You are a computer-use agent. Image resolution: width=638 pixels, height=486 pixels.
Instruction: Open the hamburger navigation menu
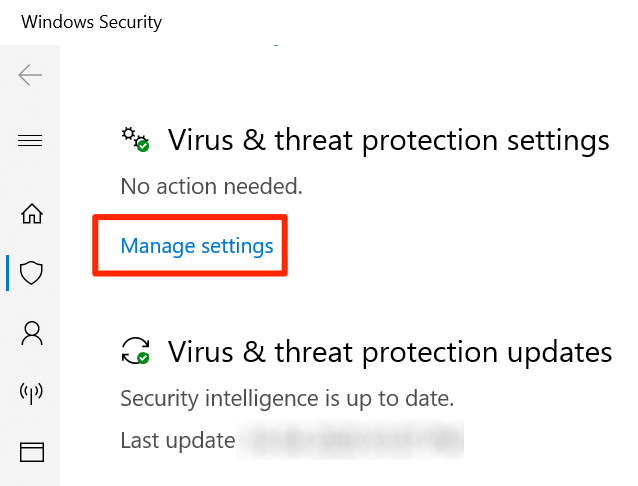(31, 141)
